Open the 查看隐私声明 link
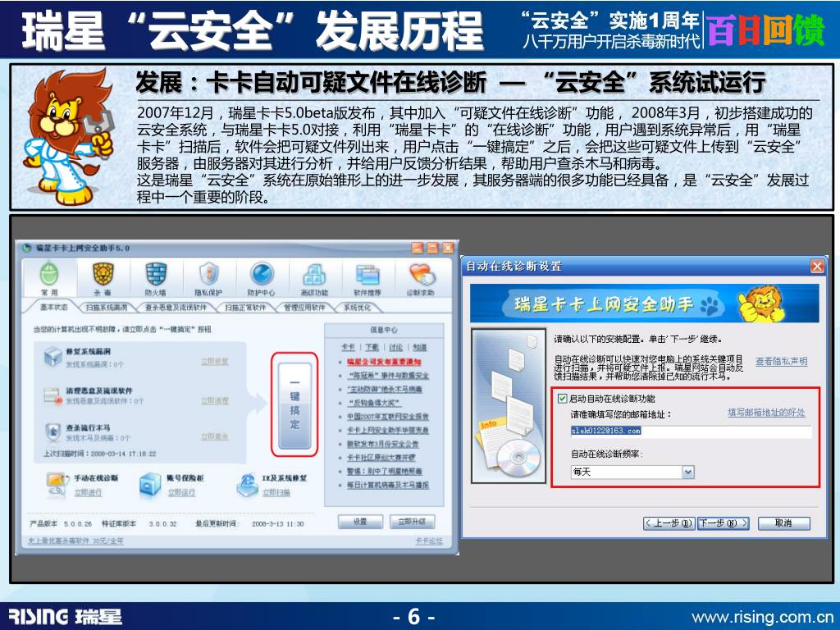 (x=782, y=362)
